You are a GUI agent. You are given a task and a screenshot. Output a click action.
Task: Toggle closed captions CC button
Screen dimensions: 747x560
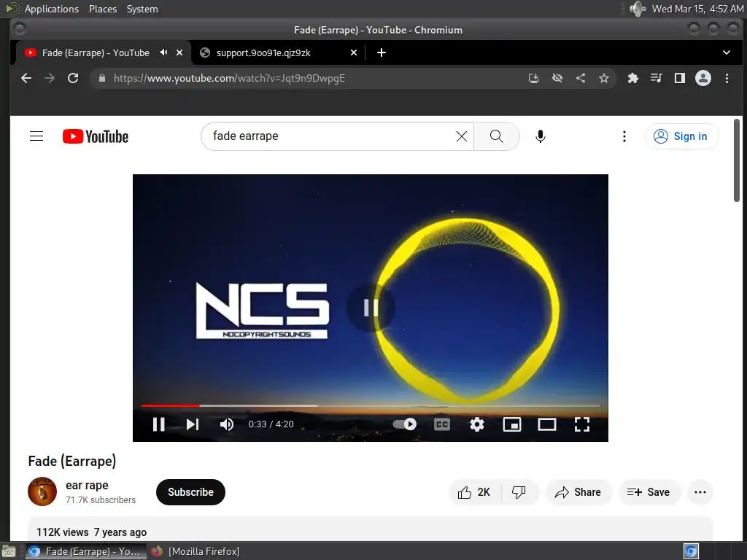pyautogui.click(x=442, y=424)
